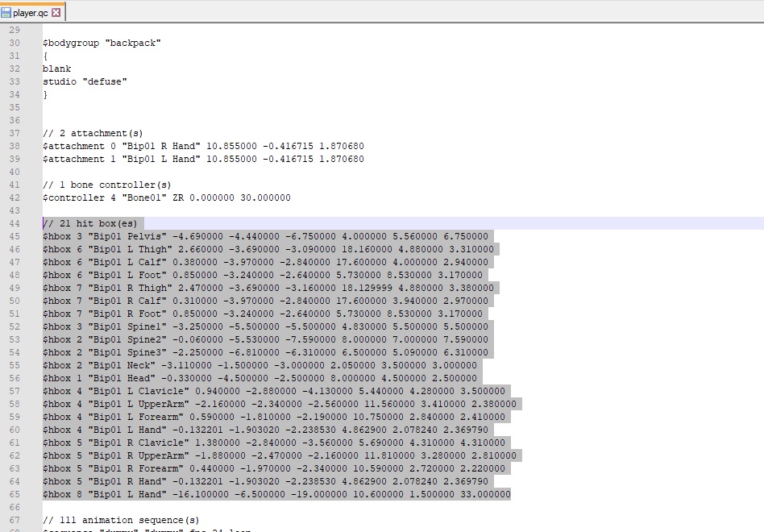Click line number 65 in the margin
The height and width of the screenshot is (532, 764).
click(x=15, y=494)
